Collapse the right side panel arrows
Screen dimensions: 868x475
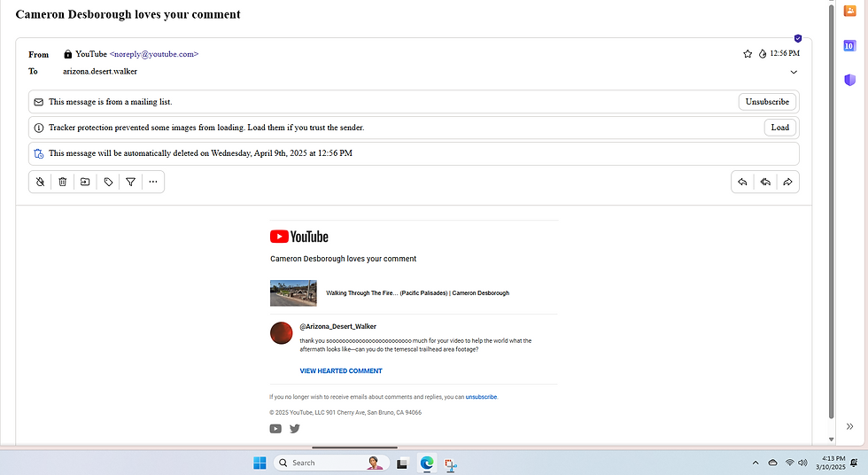point(849,426)
